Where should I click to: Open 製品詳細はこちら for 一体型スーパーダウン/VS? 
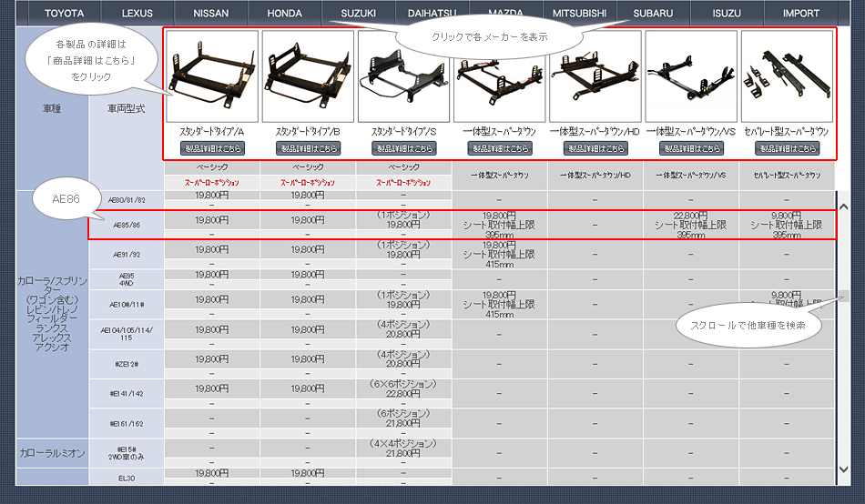[691, 148]
